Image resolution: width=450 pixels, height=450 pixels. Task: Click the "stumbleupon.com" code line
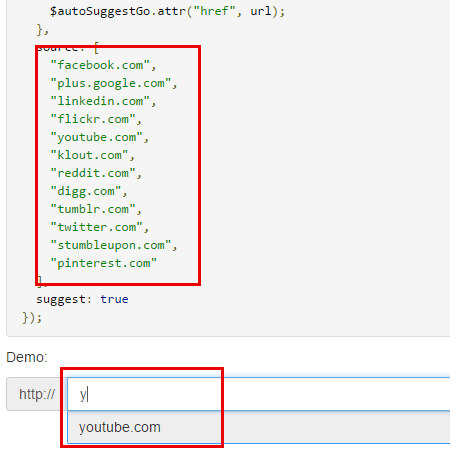[114, 245]
